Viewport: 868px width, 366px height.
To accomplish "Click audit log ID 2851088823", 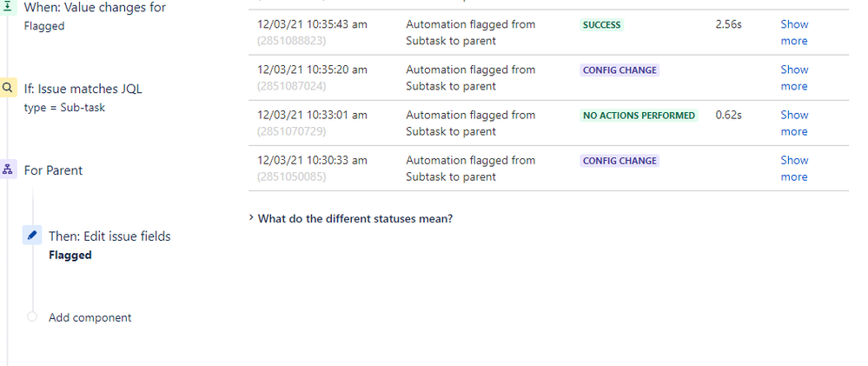I will 292,40.
